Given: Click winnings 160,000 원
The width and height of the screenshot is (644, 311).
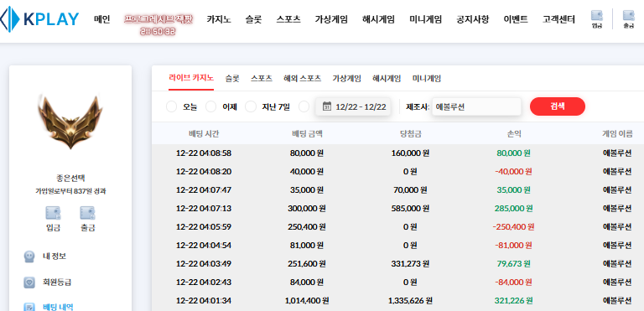Looking at the screenshot, I should (410, 153).
